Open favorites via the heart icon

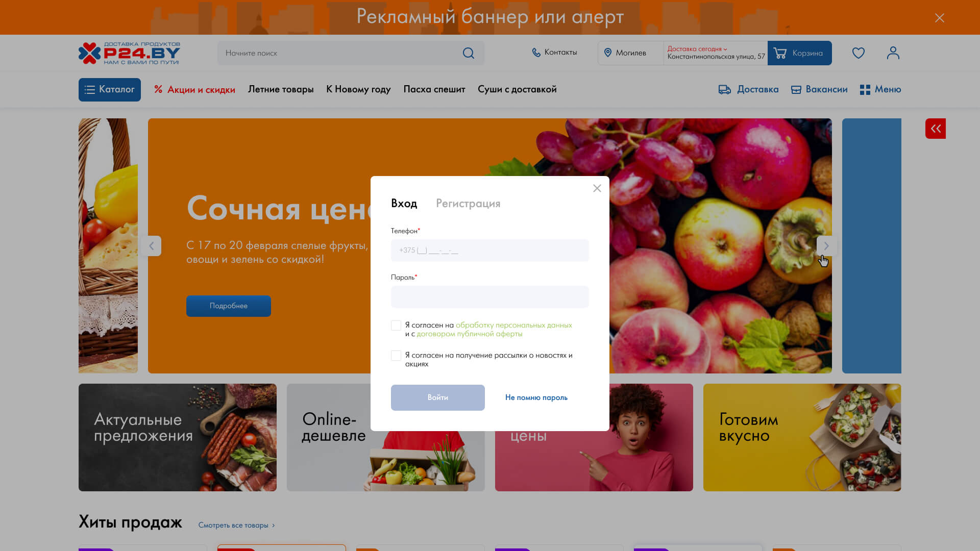(858, 53)
